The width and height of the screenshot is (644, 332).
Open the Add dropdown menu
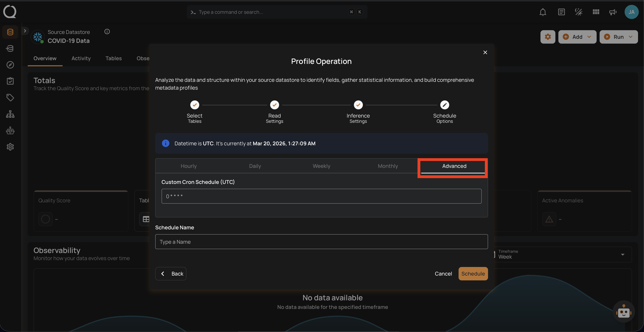pyautogui.click(x=577, y=37)
